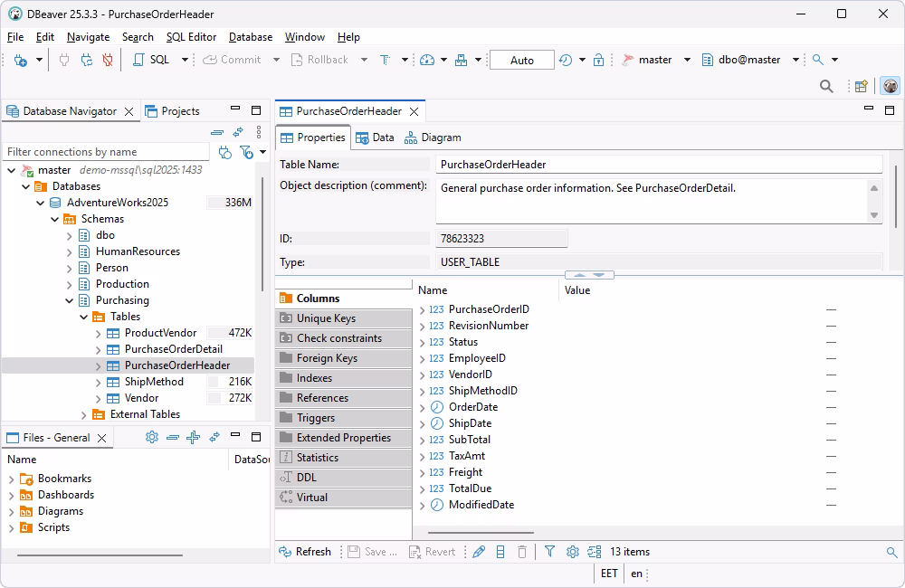The height and width of the screenshot is (588, 905).
Task: Click the column filter funnel icon
Action: click(549, 552)
